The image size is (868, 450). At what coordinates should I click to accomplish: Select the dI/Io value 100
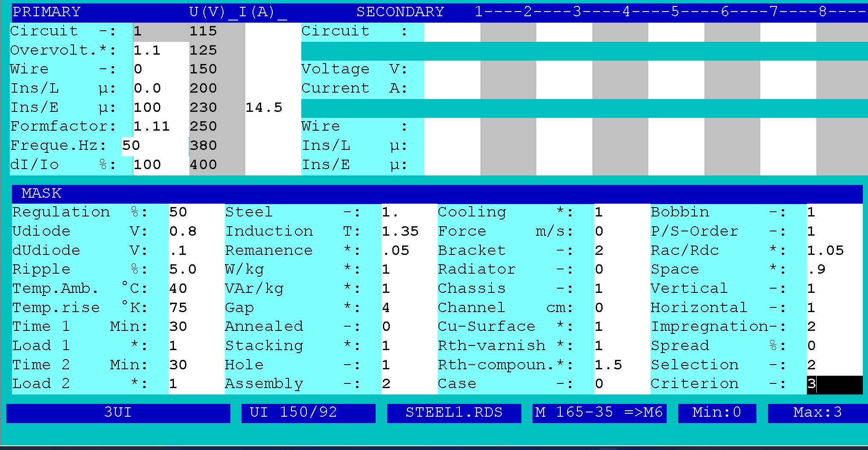[x=161, y=165]
